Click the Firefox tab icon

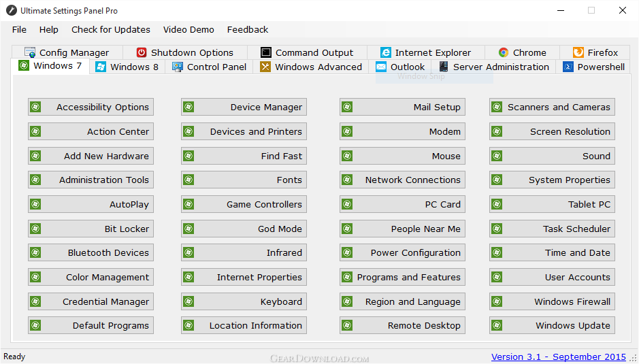pos(578,52)
